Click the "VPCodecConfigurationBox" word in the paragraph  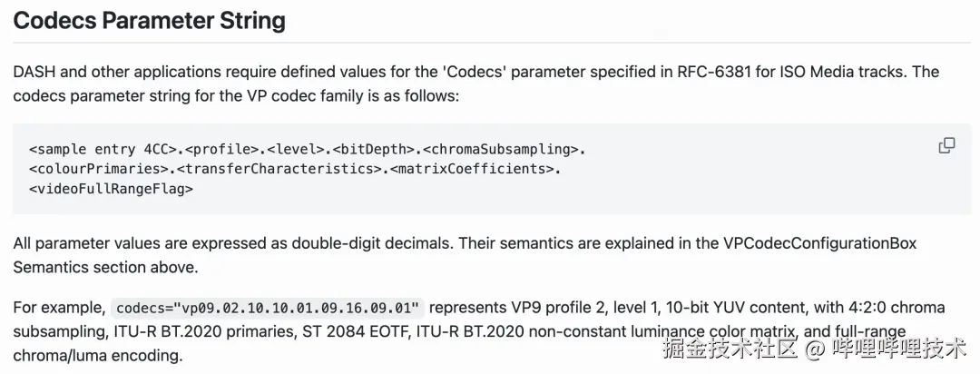pos(820,243)
